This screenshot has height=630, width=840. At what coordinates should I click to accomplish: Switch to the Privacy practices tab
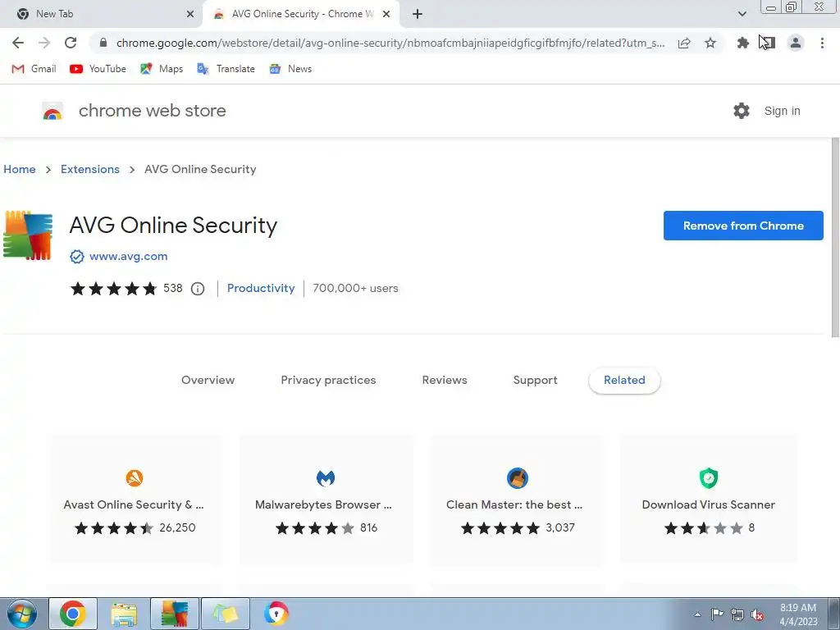pyautogui.click(x=328, y=381)
